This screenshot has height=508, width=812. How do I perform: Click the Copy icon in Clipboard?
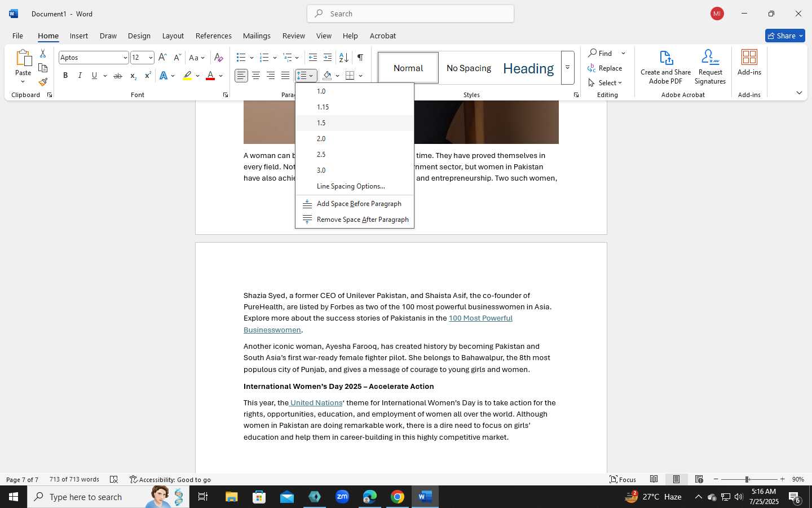43,68
